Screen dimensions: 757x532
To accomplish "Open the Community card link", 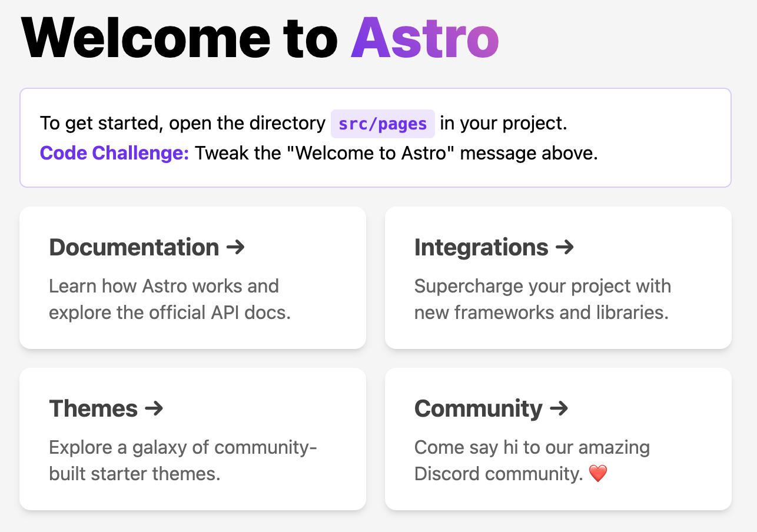I will 558,438.
